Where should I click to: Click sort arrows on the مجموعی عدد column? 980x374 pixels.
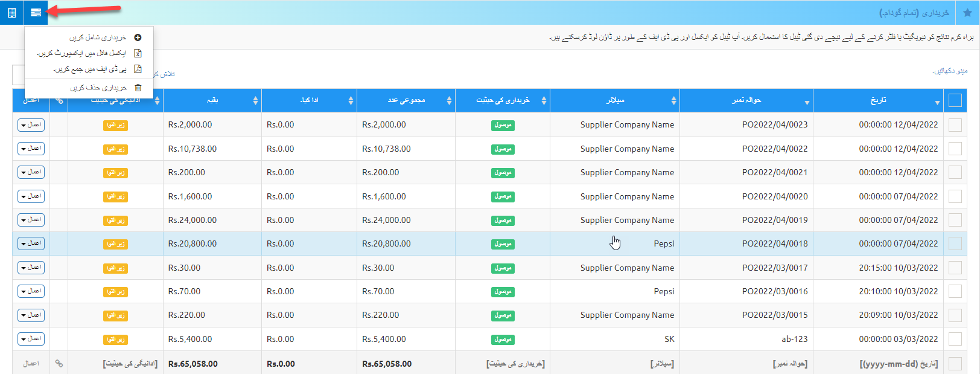449,101
